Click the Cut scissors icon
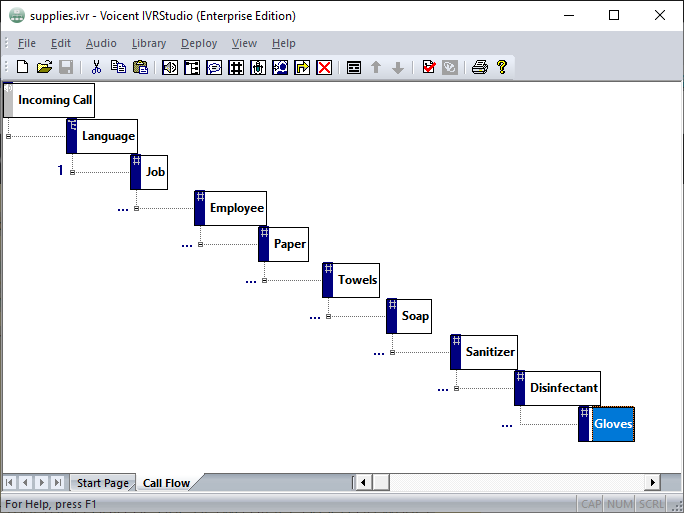This screenshot has height=513, width=684. tap(96, 67)
